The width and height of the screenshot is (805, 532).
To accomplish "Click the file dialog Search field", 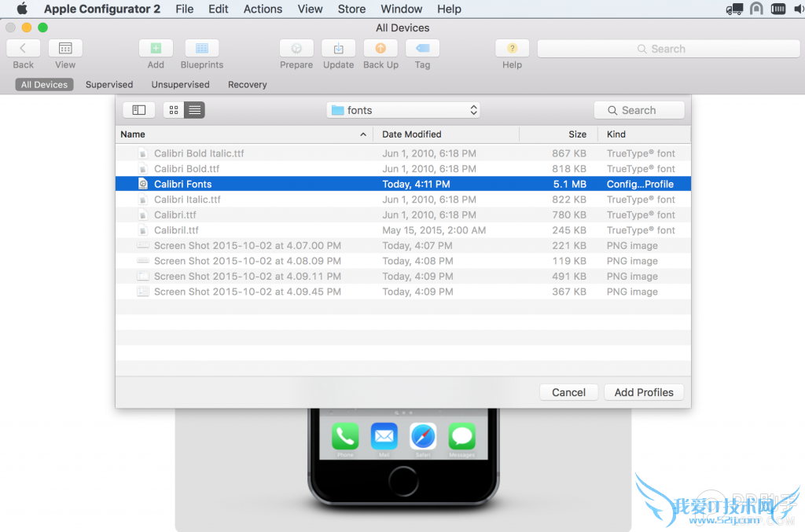I will pyautogui.click(x=639, y=110).
